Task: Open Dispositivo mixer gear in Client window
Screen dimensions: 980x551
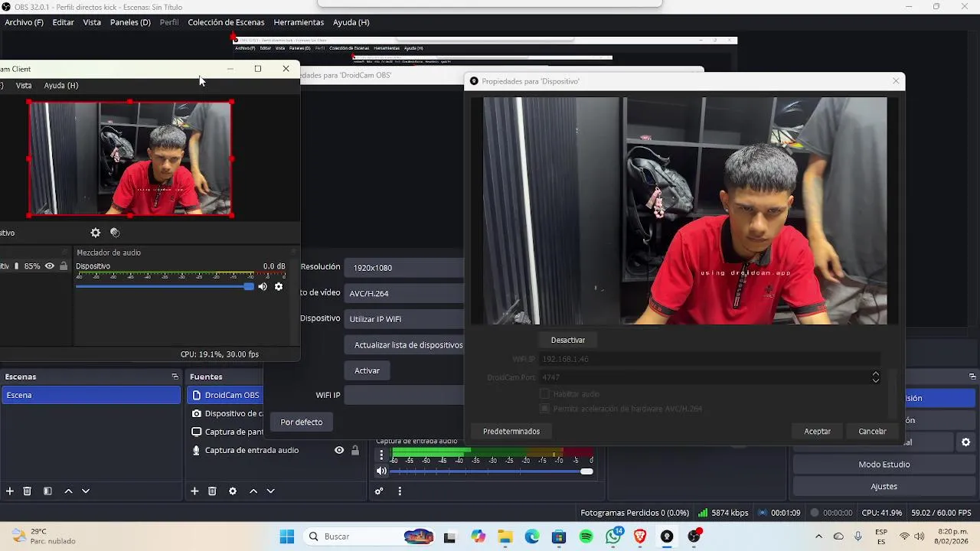Action: click(x=279, y=286)
